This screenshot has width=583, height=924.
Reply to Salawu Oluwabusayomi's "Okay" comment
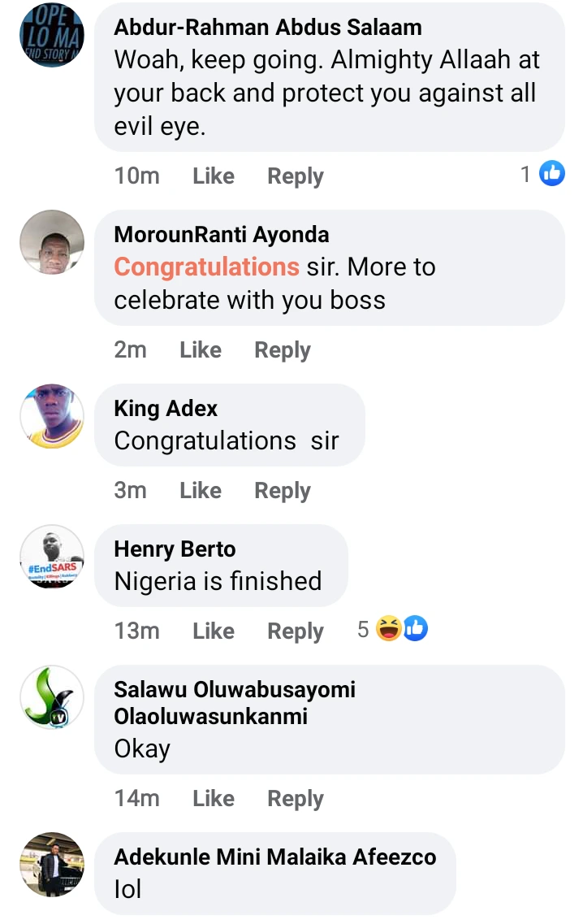coord(296,799)
